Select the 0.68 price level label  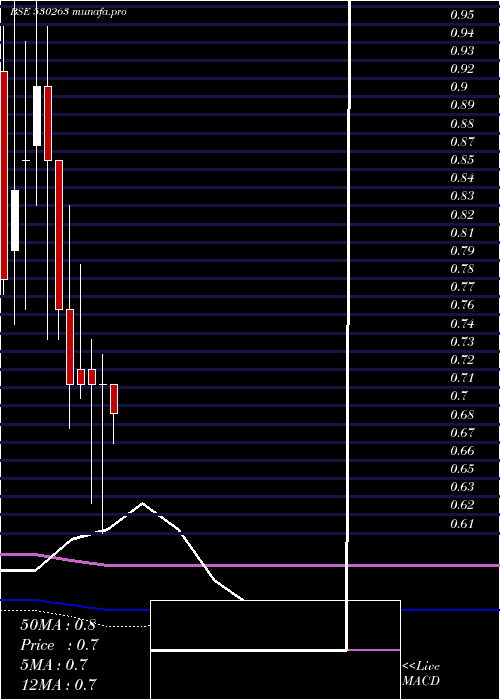pyautogui.click(x=462, y=415)
